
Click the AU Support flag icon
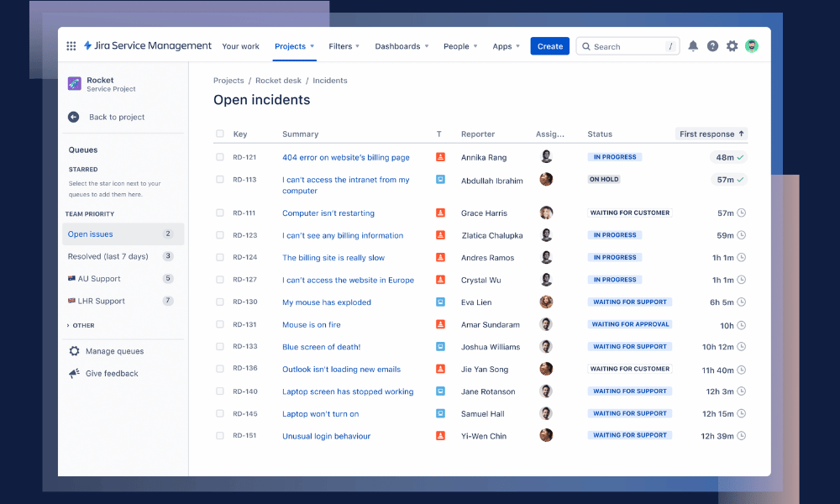coord(71,279)
